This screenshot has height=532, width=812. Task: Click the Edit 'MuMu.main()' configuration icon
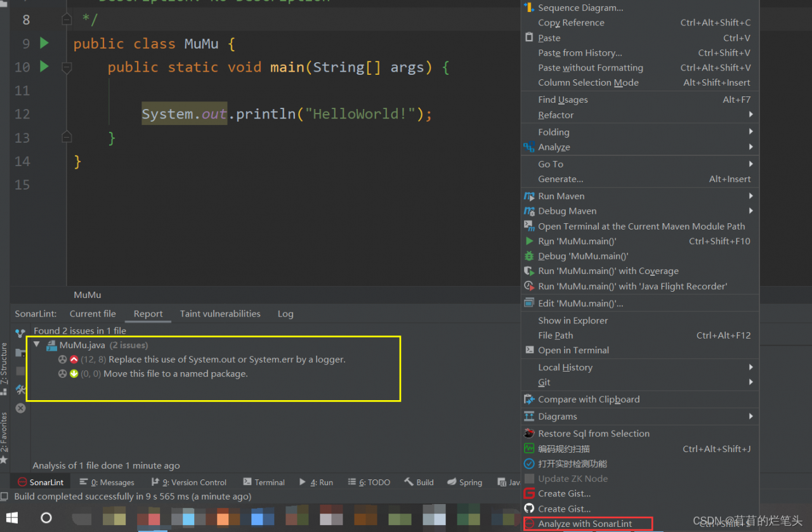tap(529, 303)
